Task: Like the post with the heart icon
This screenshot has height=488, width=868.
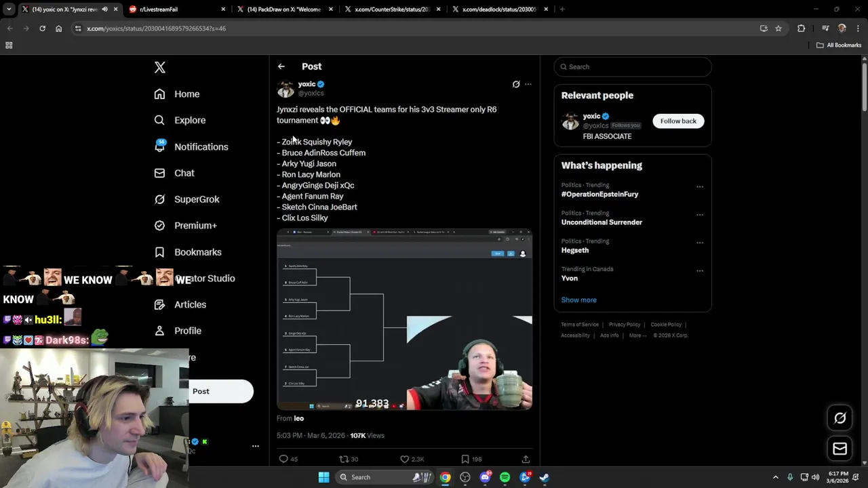Action: click(405, 459)
